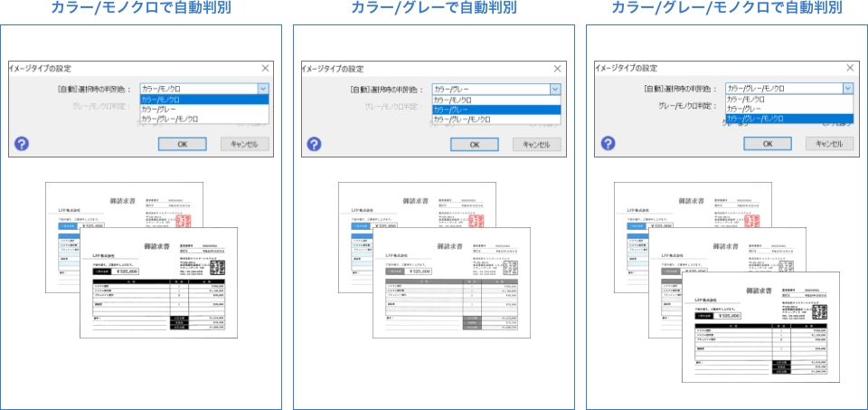Click the help icon in the カラー/グレー/モノクロ panel's dialog
868x410 pixels.
click(608, 143)
